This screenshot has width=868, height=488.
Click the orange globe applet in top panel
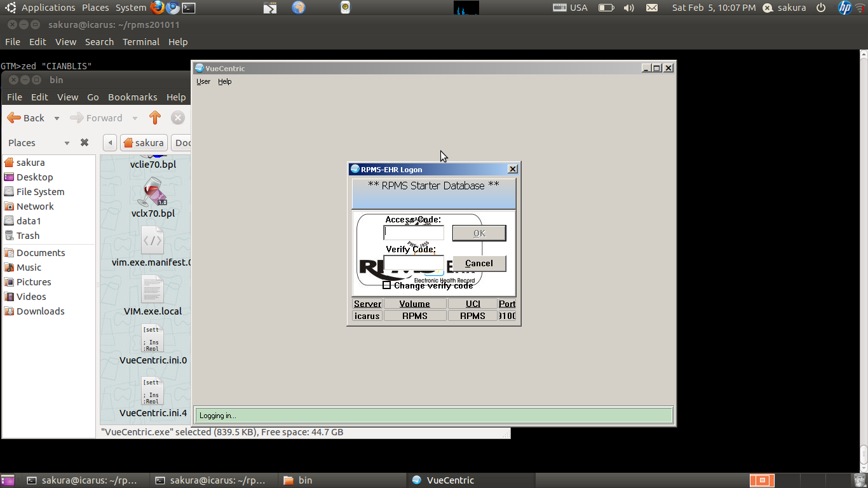[299, 8]
